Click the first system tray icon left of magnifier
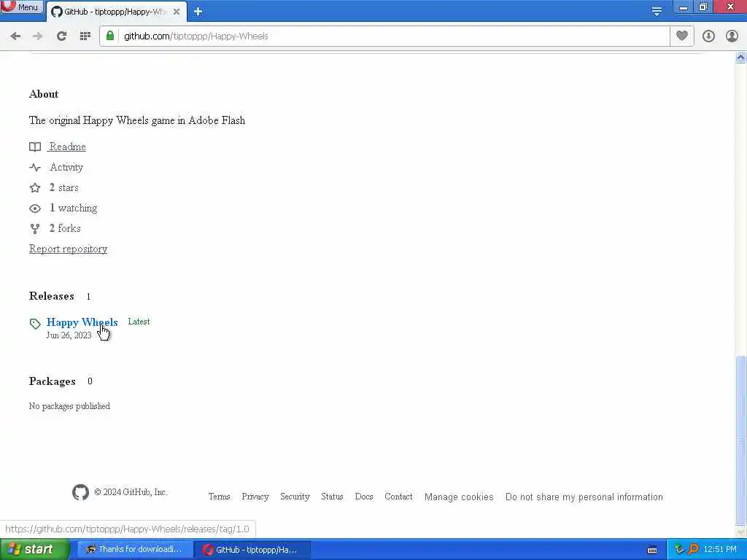Image resolution: width=747 pixels, height=560 pixels. (679, 550)
